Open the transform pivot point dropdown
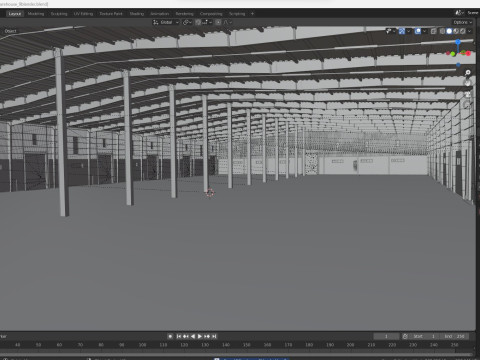Viewport: 480px width, 360px height. pyautogui.click(x=187, y=22)
